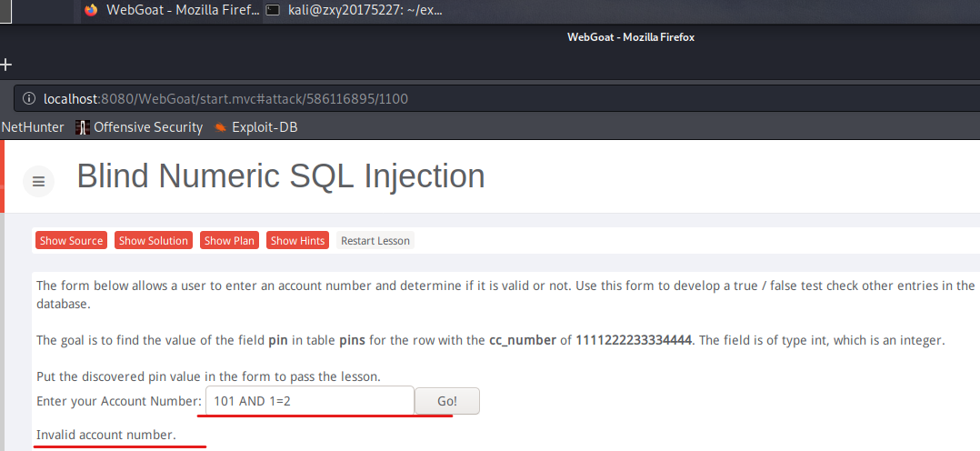980x451 pixels.
Task: Click the new tab plus button
Action: [6, 64]
